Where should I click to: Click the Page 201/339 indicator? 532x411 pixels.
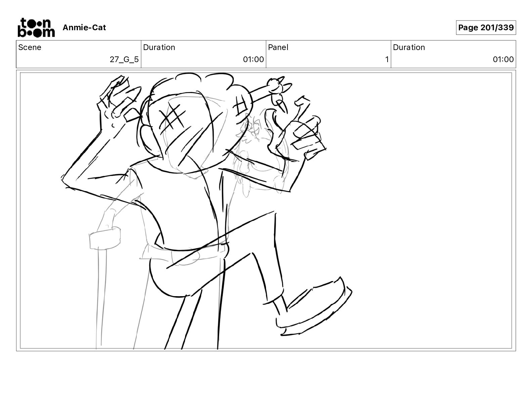(486, 28)
